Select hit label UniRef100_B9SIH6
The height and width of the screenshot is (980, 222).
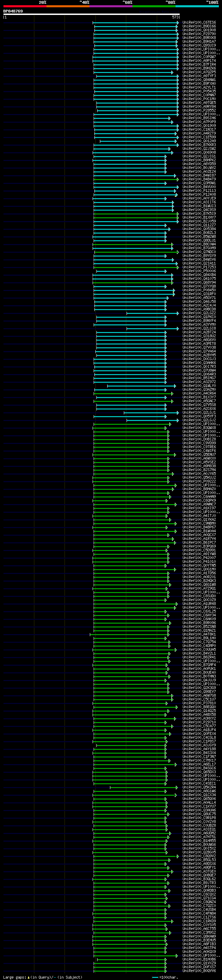[199, 118]
